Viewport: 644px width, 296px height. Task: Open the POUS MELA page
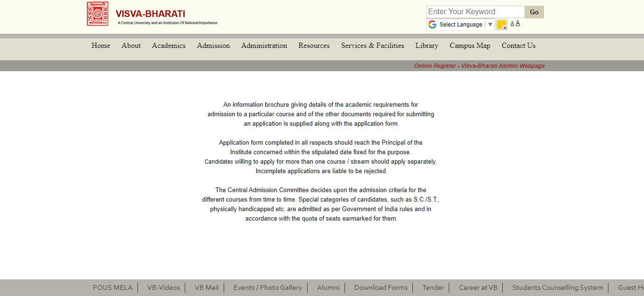click(113, 287)
